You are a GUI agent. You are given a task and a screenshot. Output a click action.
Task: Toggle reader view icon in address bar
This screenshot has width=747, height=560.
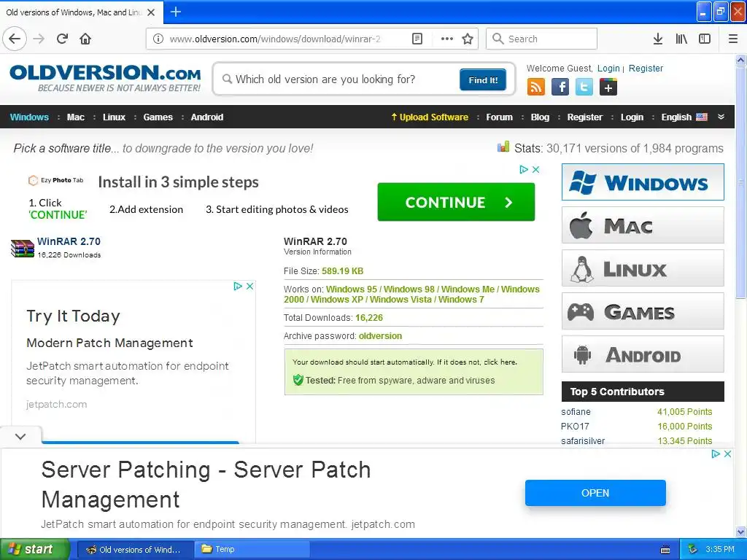click(417, 39)
